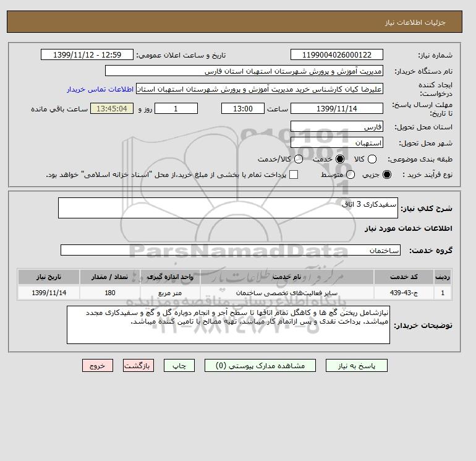Click the quantity cell 180
The height and width of the screenshot is (461, 476).
point(110,293)
